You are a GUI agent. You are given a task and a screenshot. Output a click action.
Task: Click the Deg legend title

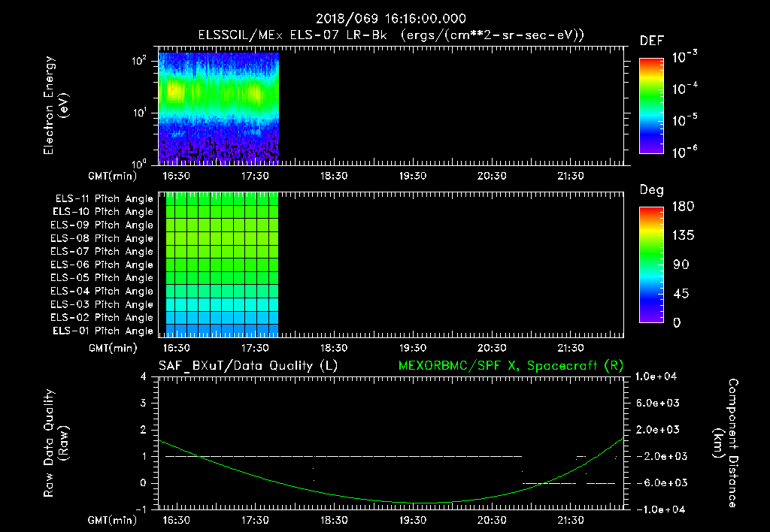(x=652, y=190)
